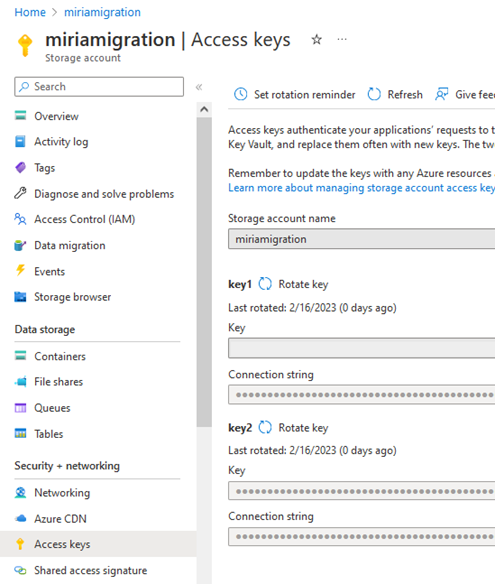Click the Activity log icon
This screenshot has height=584, width=495.
20,142
